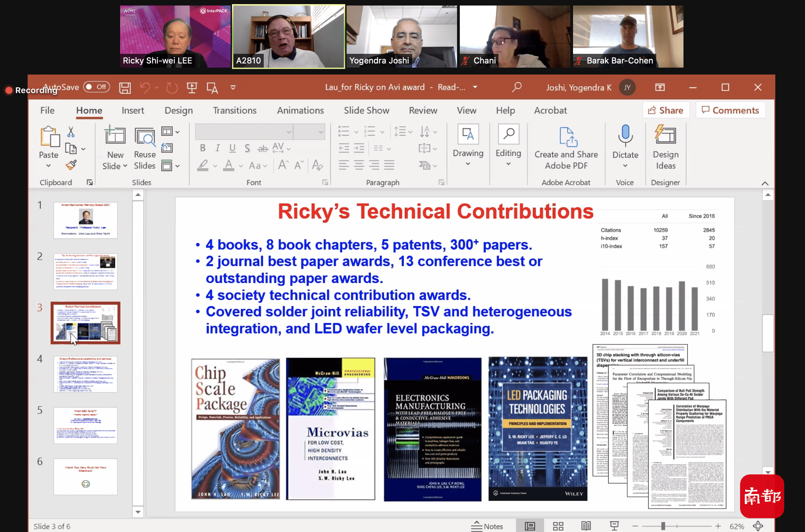Click the search magnifier in title bar
This screenshot has width=805, height=532.
pos(516,87)
